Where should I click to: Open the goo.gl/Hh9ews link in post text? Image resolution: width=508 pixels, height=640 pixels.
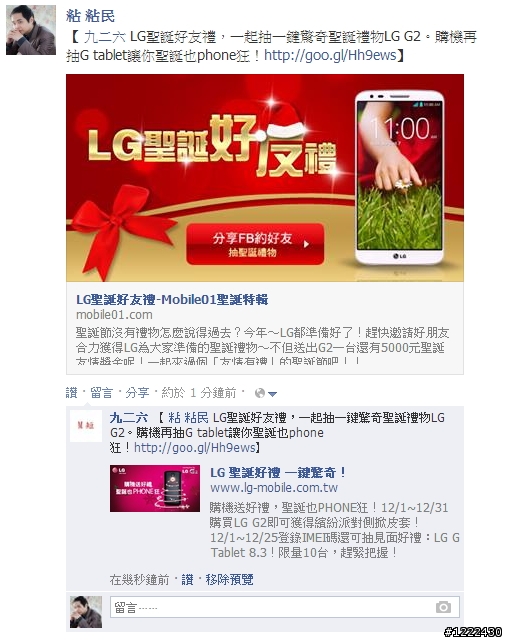pyautogui.click(x=330, y=55)
